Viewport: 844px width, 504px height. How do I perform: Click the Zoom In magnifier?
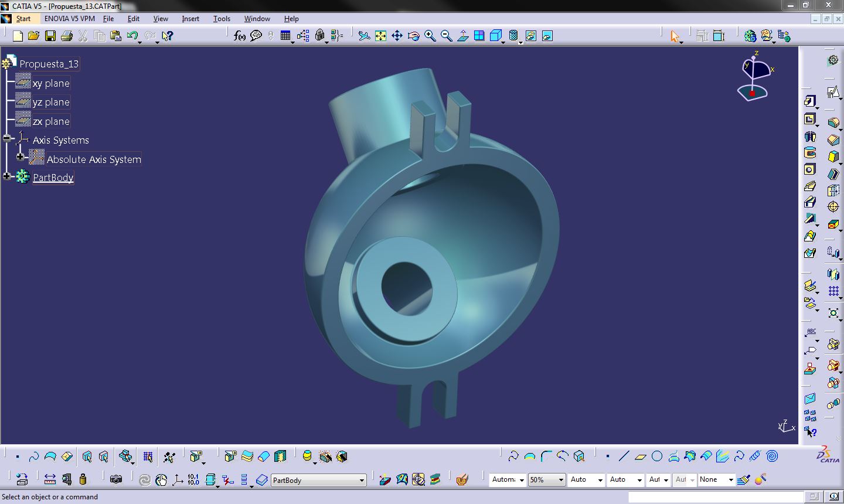pos(430,36)
